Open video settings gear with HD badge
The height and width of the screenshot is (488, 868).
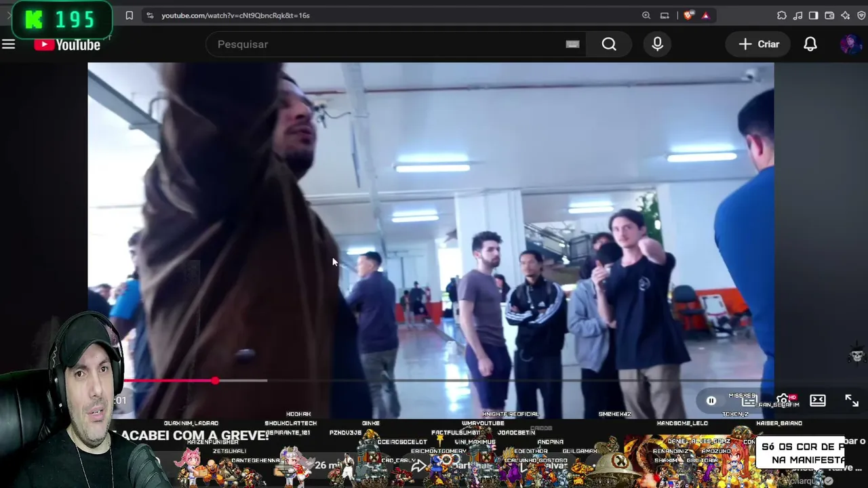(784, 401)
